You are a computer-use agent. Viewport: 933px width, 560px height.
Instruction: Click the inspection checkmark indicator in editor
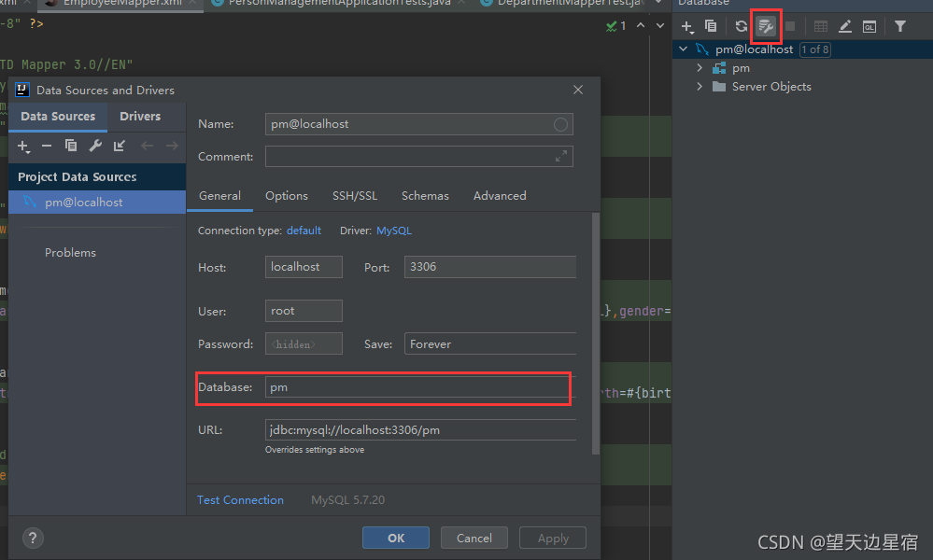coord(615,26)
